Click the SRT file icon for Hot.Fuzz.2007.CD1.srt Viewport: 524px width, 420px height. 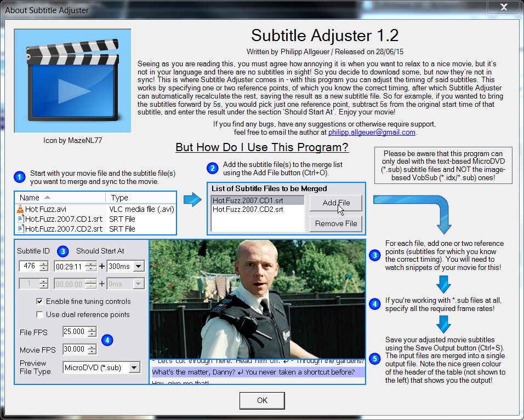point(20,219)
